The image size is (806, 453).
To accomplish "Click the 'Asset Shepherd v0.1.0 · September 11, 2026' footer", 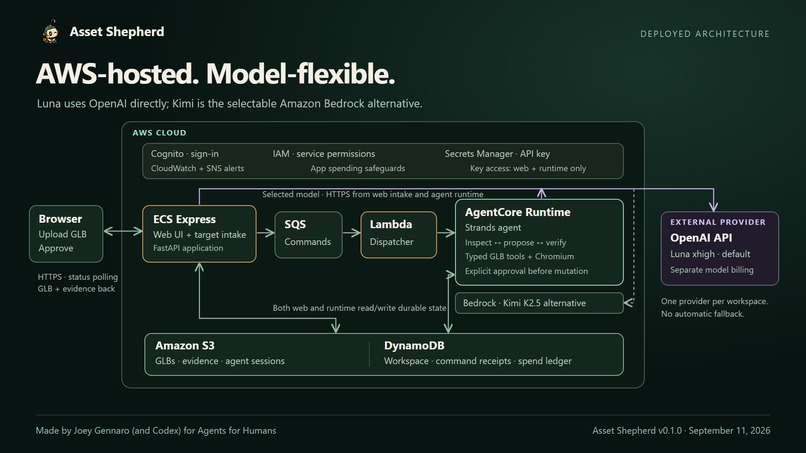I will point(681,430).
